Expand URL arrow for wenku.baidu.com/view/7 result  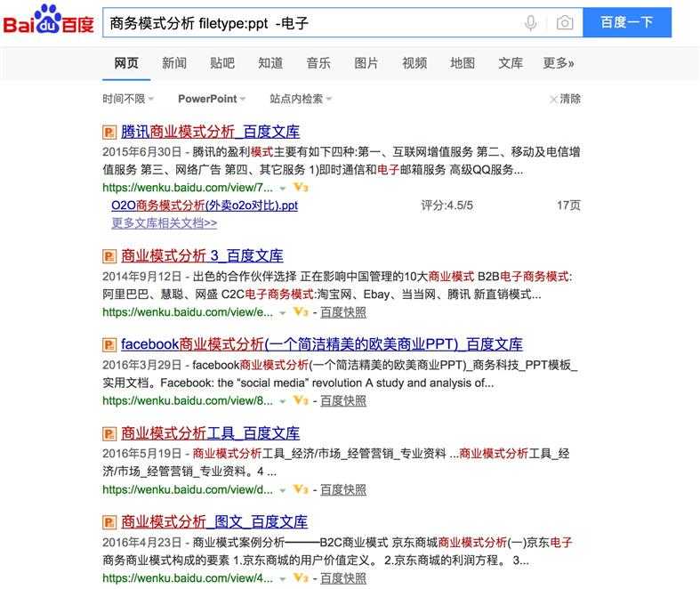pos(282,189)
